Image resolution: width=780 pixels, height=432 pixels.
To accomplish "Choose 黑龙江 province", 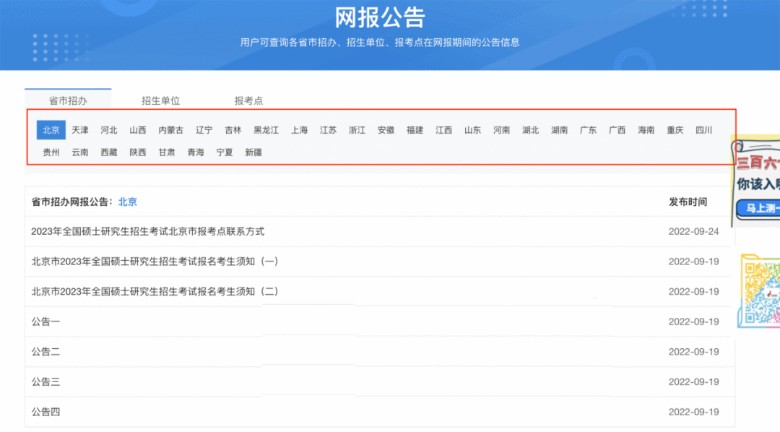I will point(266,130).
